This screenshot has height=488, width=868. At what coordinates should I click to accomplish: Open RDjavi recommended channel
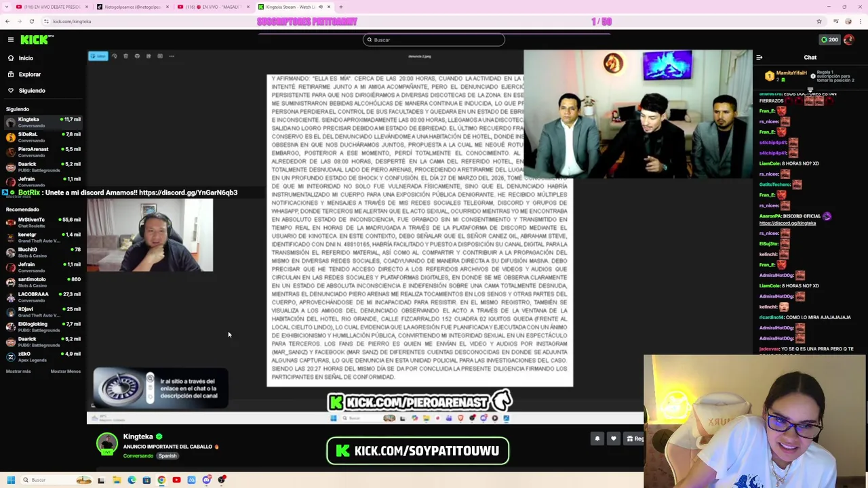42,312
